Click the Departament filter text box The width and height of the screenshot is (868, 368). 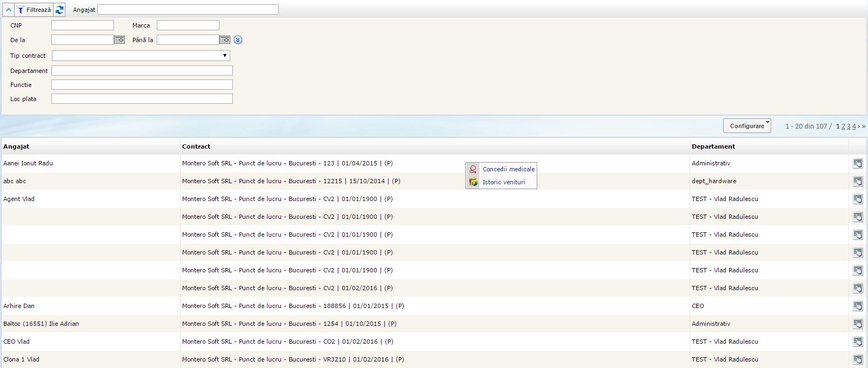coord(142,71)
